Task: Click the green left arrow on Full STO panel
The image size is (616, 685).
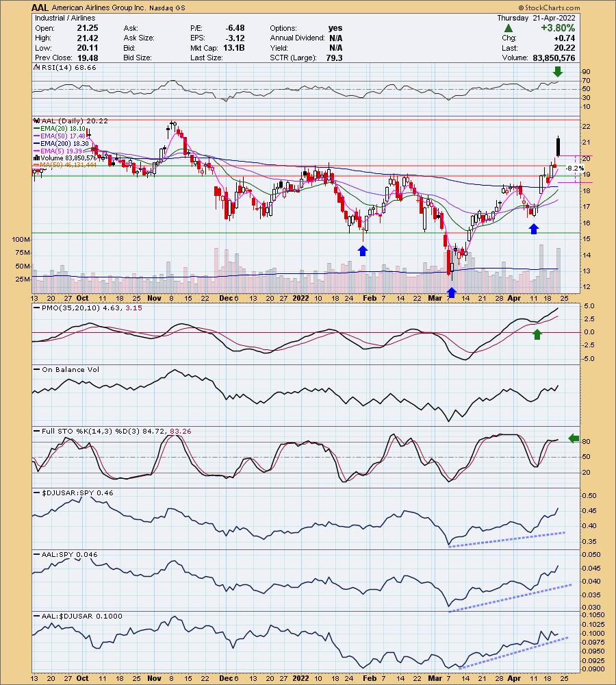Action: (x=574, y=438)
